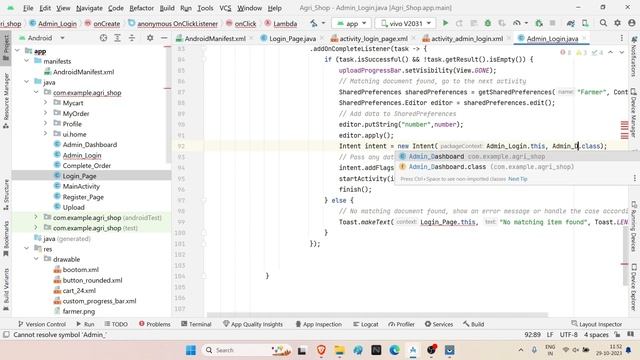Open Structure side panel
The width and height of the screenshot is (640, 360).
point(6,194)
